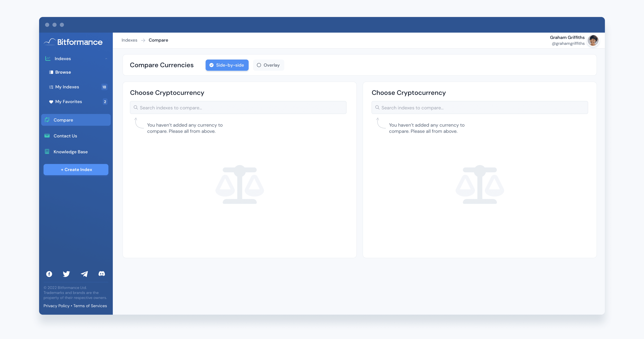Screen dimensions: 644x339
Task: Click the @grahamgriffiths handle
Action: point(568,43)
